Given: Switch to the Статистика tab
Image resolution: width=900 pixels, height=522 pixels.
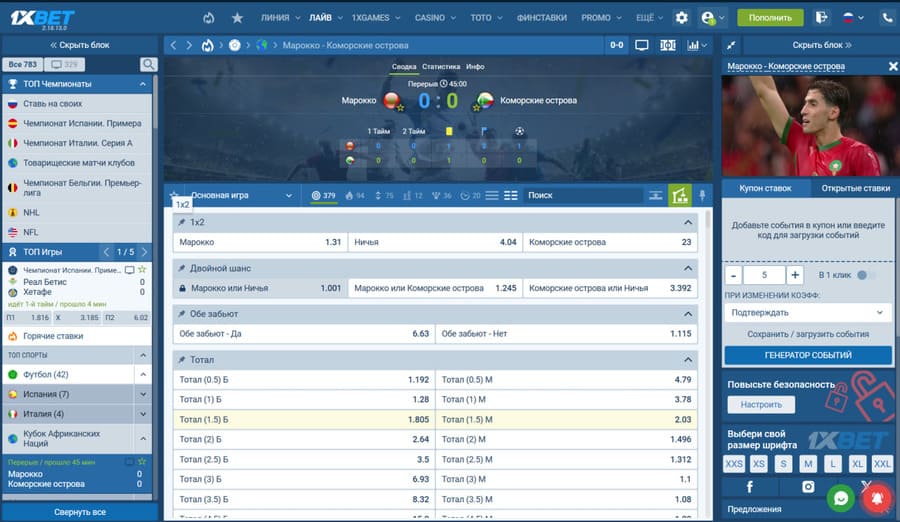Looking at the screenshot, I should [441, 67].
